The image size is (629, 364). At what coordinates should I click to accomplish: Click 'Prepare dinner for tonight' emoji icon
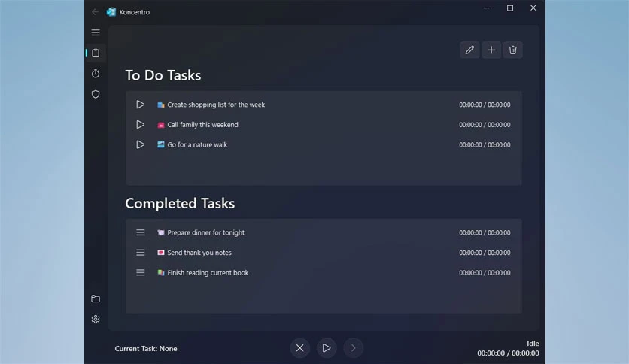tap(161, 232)
